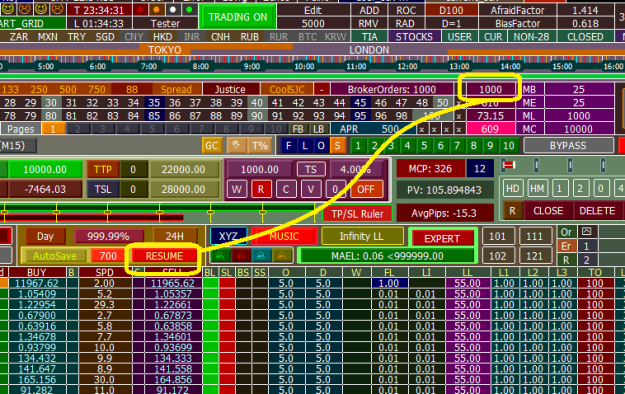The width and height of the screenshot is (625, 394).
Task: Toggle the EXPERT mode button
Action: [x=442, y=238]
